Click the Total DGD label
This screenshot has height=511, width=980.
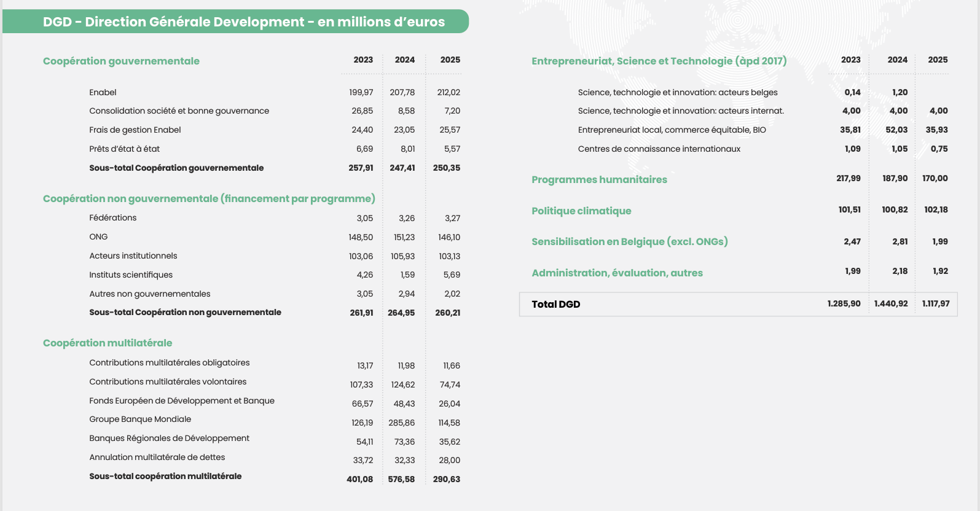(556, 304)
